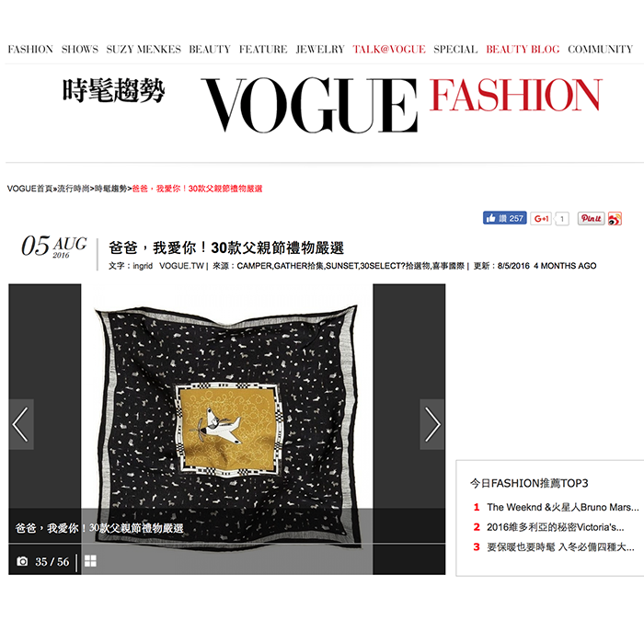
Task: Open the third TOP3 winter article link
Action: tap(560, 547)
